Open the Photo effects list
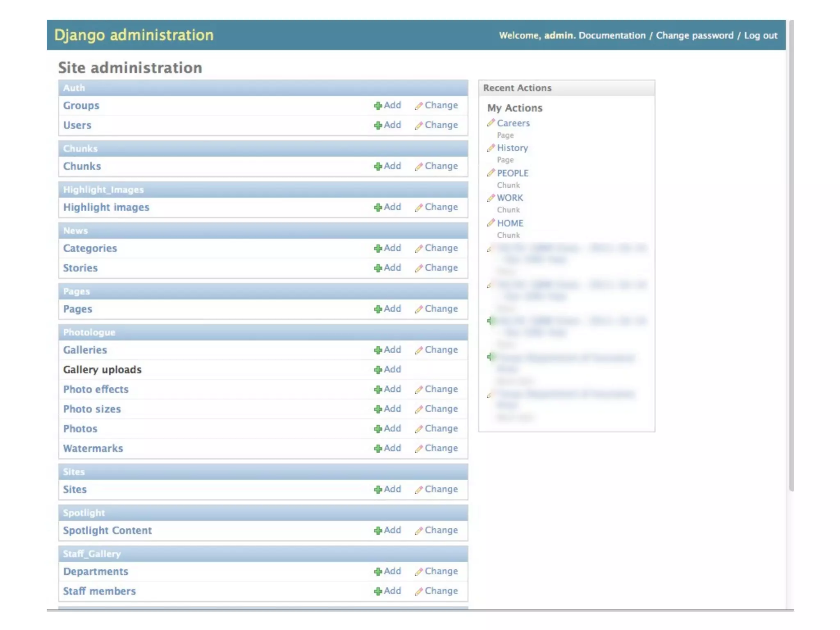The height and width of the screenshot is (630, 840). (96, 390)
